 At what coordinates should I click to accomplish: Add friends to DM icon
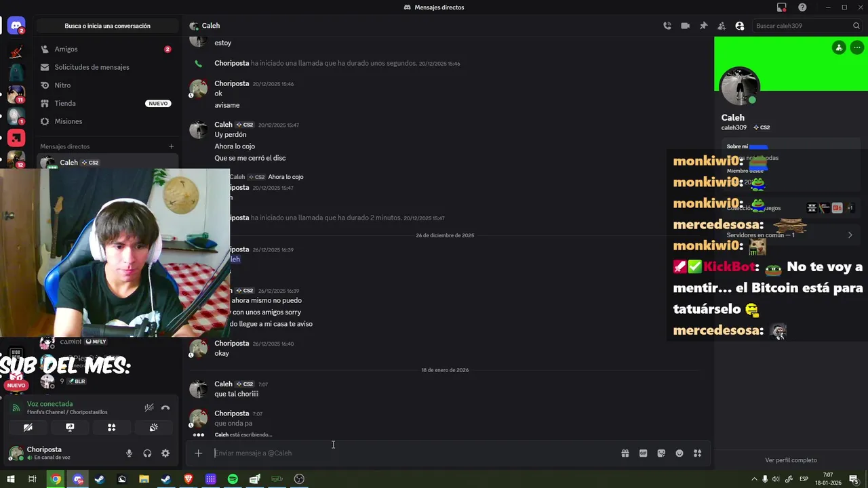[x=722, y=26]
